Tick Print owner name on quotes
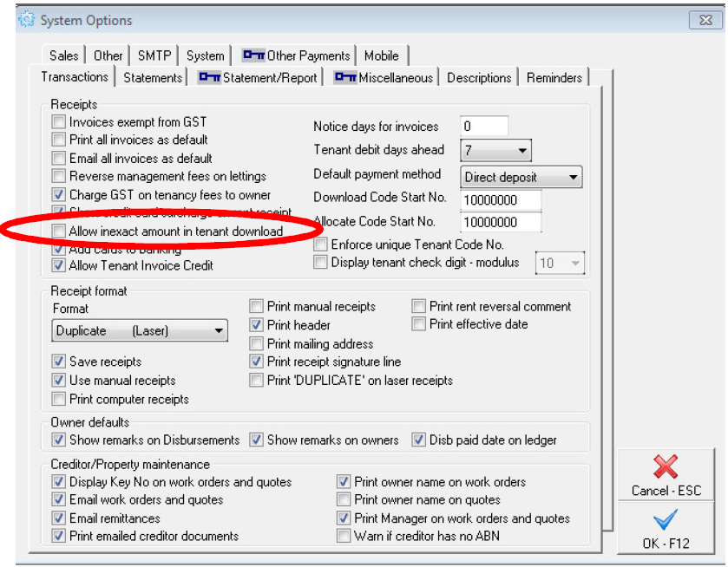This screenshot has height=567, width=728. click(x=344, y=499)
